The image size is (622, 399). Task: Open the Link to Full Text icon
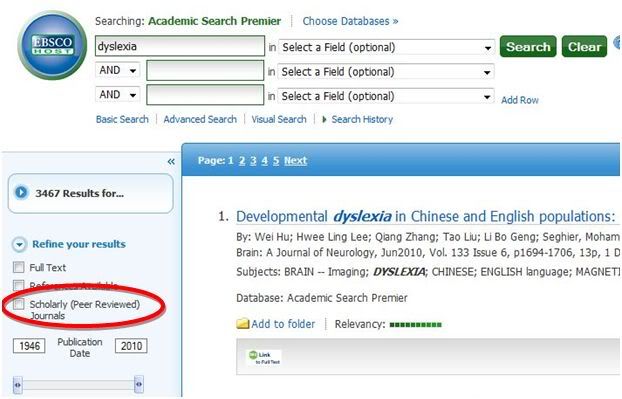[265, 357]
